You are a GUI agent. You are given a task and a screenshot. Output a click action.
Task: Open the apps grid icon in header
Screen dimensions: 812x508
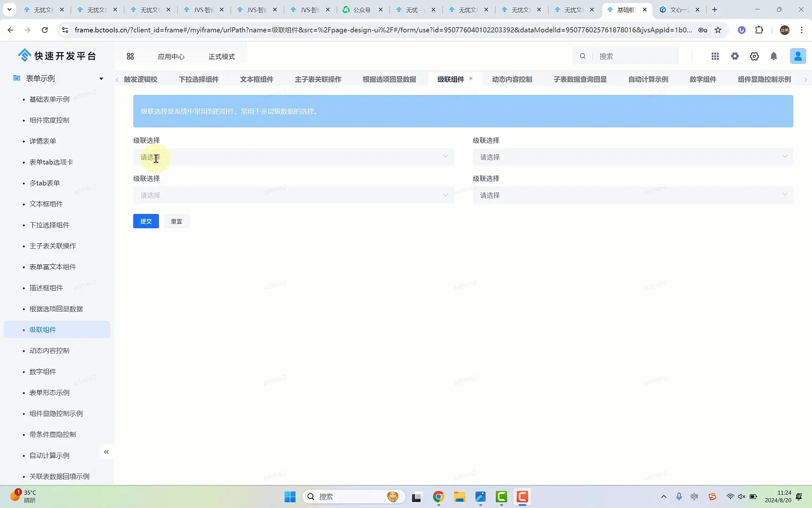[x=715, y=56]
